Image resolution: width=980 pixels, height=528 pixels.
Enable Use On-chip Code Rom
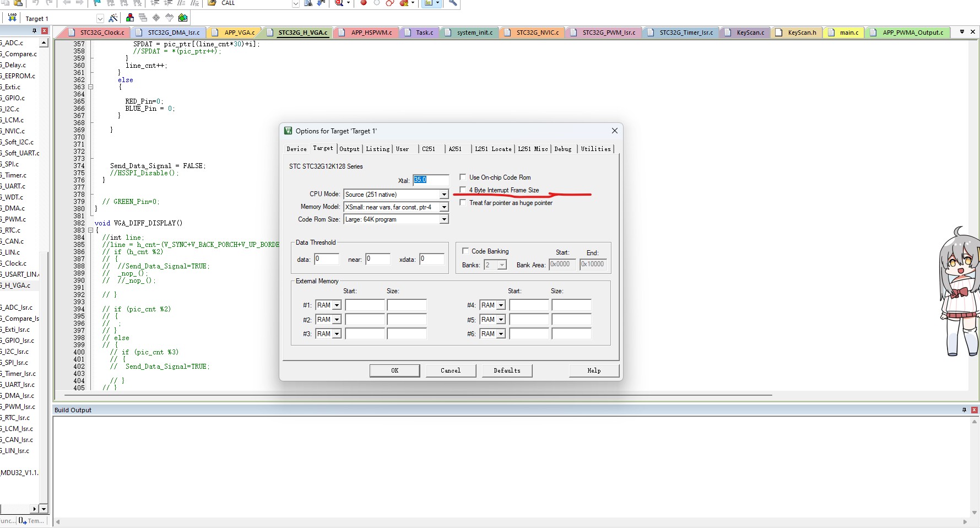(463, 177)
